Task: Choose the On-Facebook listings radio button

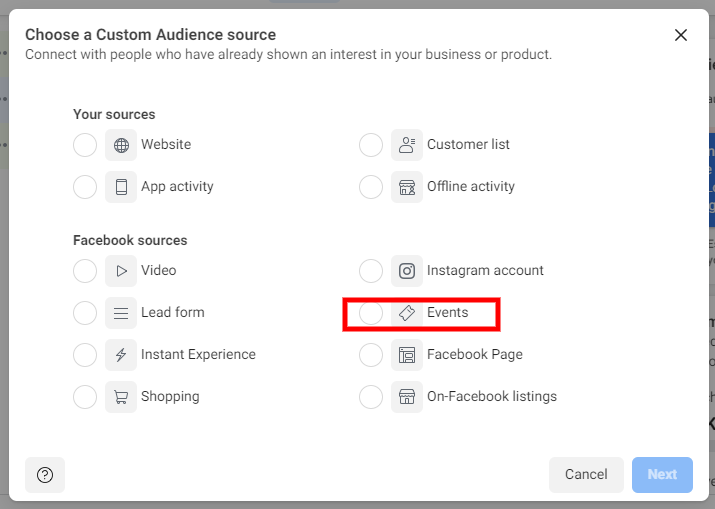Action: (371, 397)
